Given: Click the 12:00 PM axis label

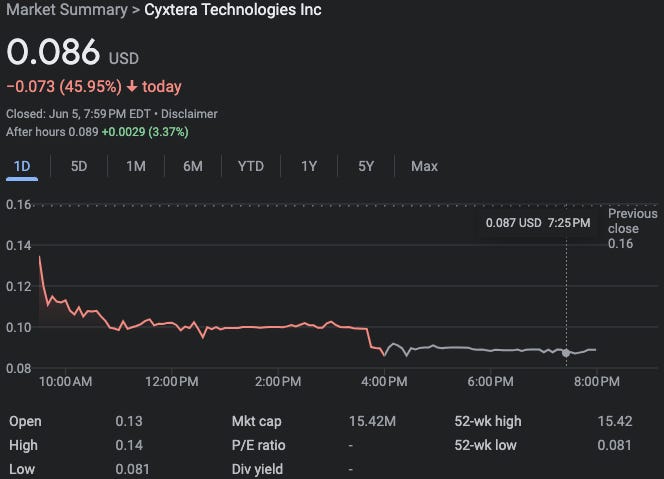Looking at the screenshot, I should pos(172,382).
